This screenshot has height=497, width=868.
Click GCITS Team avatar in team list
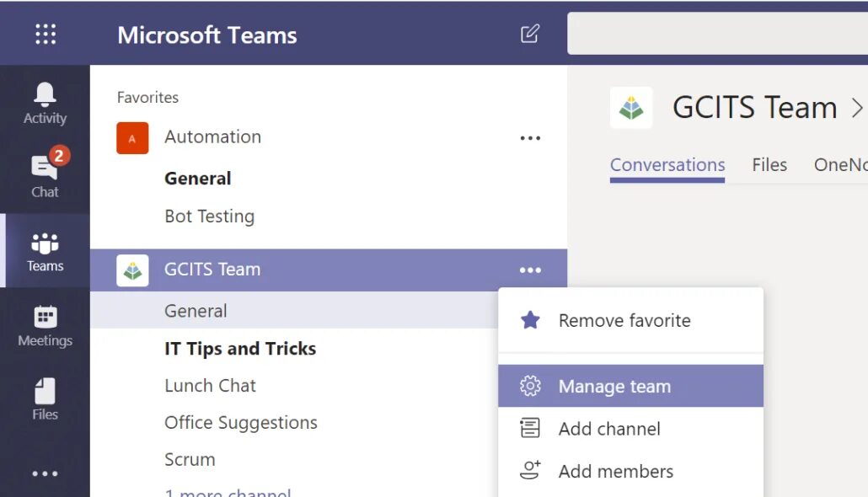pos(132,270)
